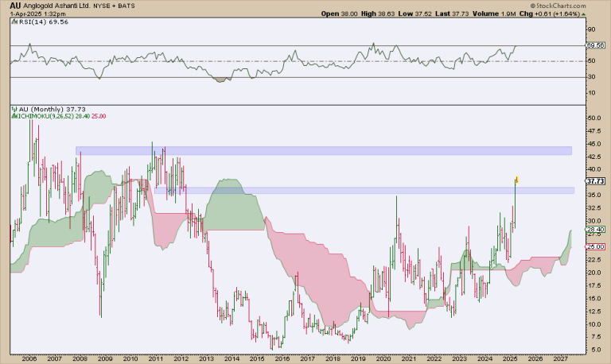Click the 2018 year label on time axis
This screenshot has height=364, width=611.
(333, 359)
